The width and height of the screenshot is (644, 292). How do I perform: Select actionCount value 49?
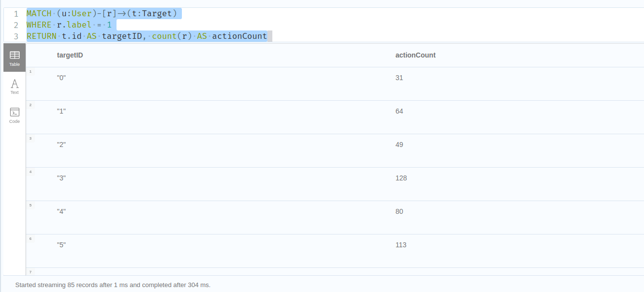[x=399, y=145]
